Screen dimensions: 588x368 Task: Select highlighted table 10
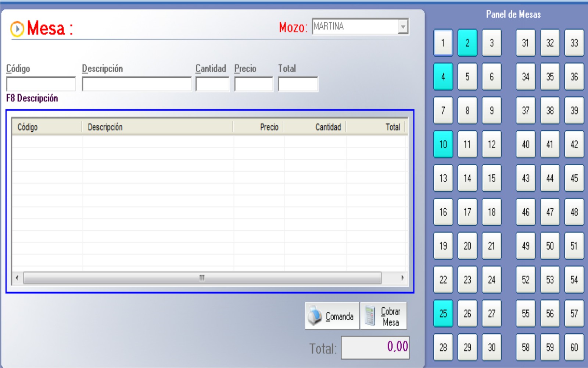pyautogui.click(x=443, y=144)
